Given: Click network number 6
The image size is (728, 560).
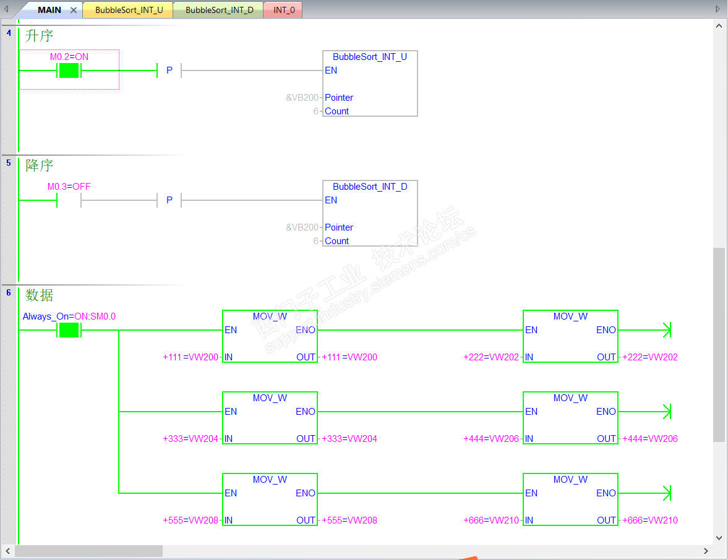Looking at the screenshot, I should (9, 293).
